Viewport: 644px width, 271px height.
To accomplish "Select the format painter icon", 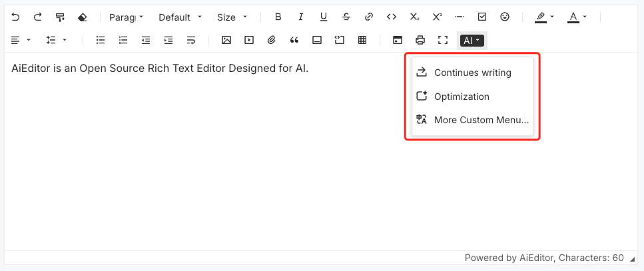I will coord(60,17).
